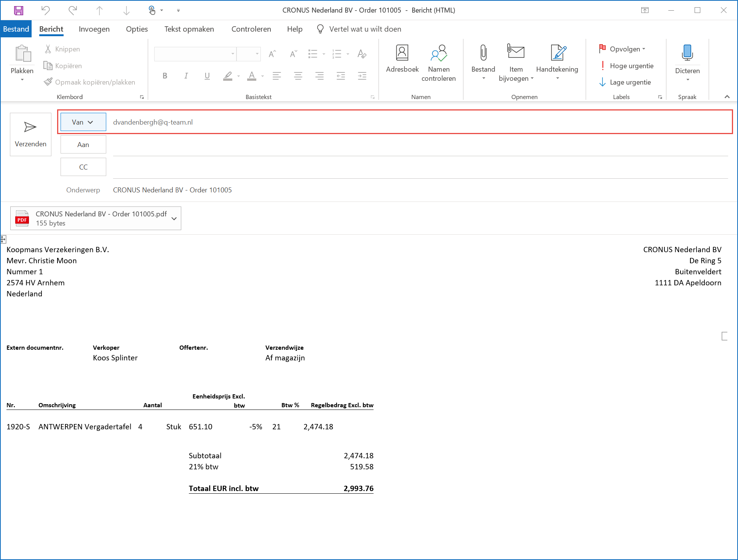Viewport: 738px width, 560px height.
Task: Increase indent icon
Action: pos(362,76)
